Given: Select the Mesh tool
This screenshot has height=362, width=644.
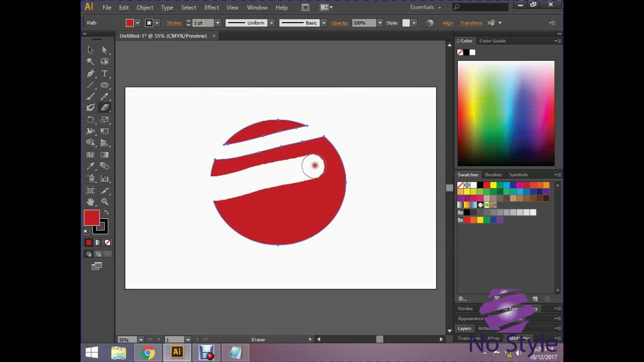Looking at the screenshot, I should 91,155.
